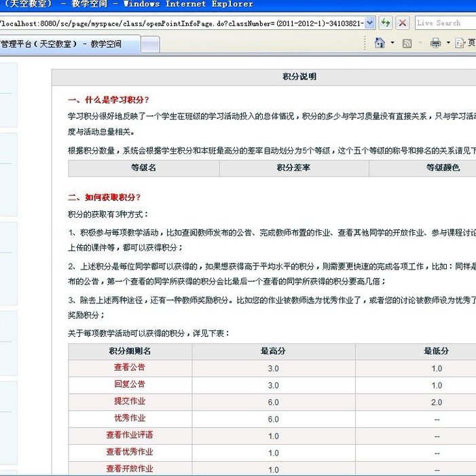Viewport: 476px width, 476px height.
Task: Open the 查看作业评语 rule link
Action: click(130, 435)
